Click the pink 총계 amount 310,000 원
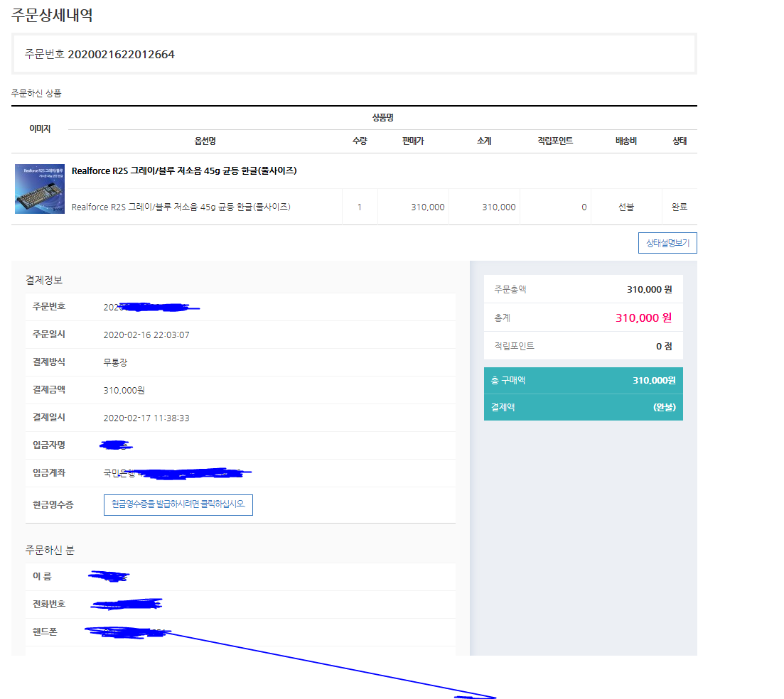This screenshot has height=699, width=784. (643, 318)
